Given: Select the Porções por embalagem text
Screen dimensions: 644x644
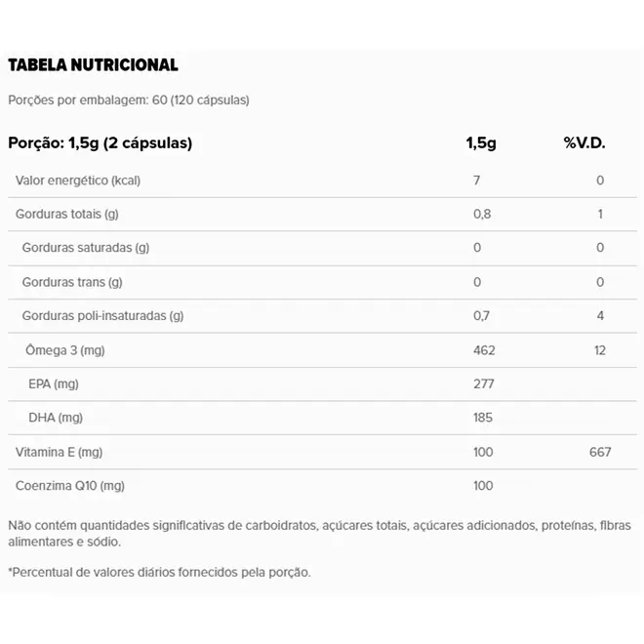Looking at the screenshot, I should point(129,101).
